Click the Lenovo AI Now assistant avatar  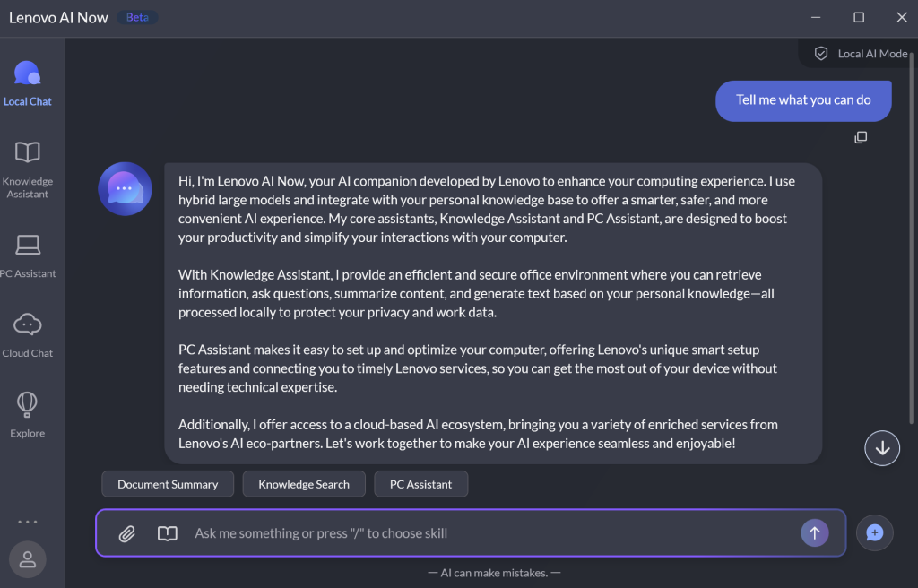[125, 188]
